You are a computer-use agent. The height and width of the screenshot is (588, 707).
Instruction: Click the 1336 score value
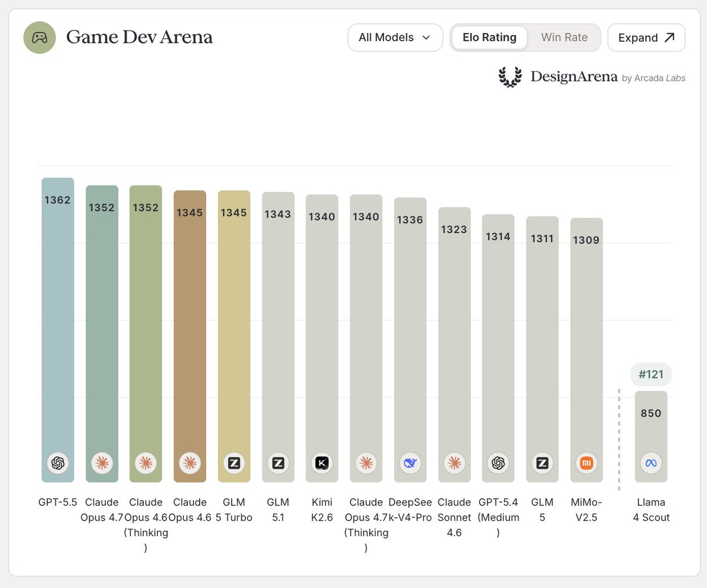point(410,220)
